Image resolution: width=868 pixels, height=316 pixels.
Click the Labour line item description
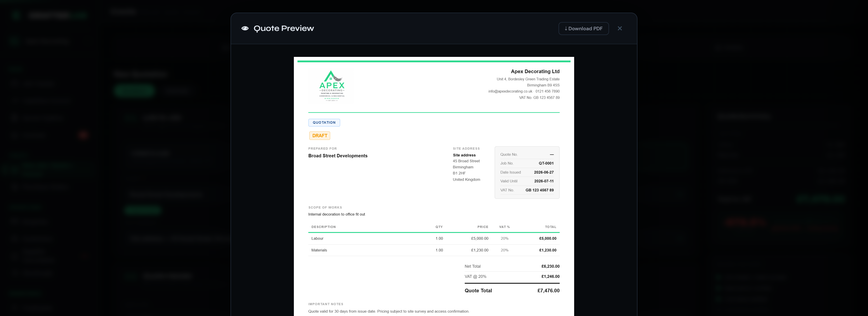pos(317,239)
